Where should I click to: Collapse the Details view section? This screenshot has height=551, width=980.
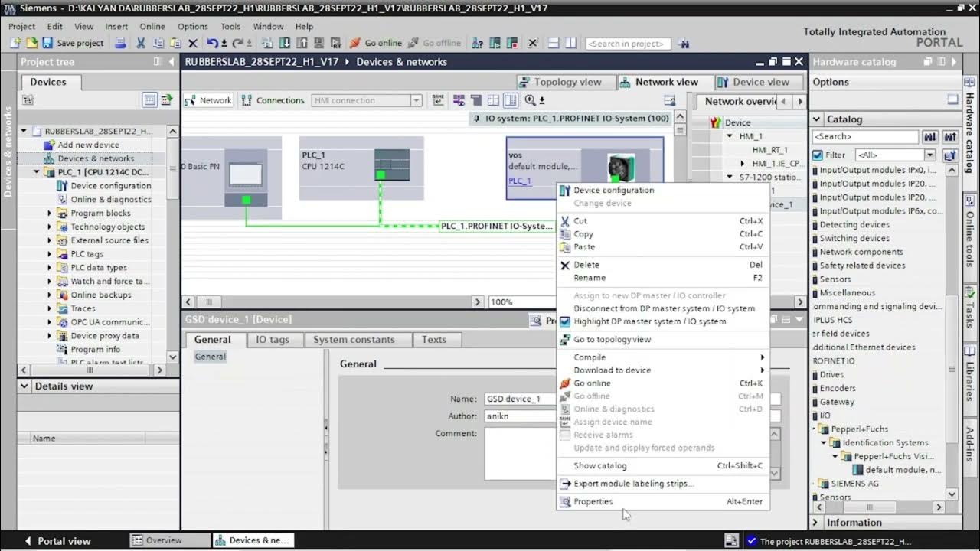click(x=24, y=386)
